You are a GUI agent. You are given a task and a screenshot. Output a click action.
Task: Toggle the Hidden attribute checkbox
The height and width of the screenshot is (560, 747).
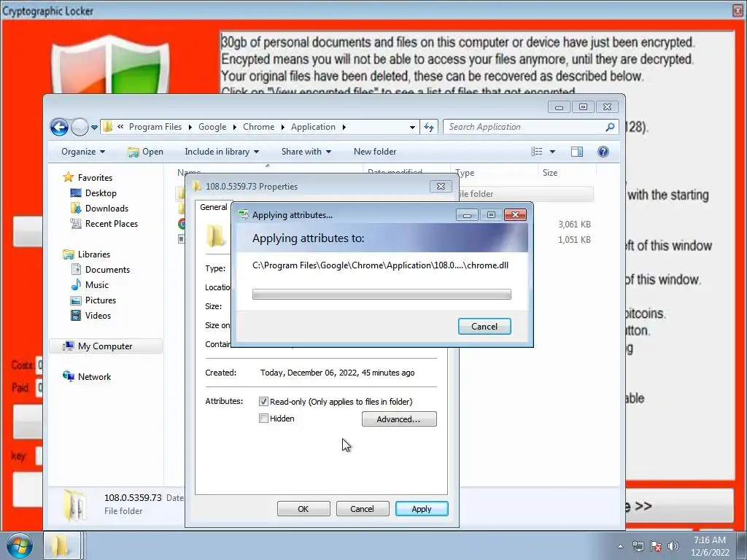click(x=263, y=418)
